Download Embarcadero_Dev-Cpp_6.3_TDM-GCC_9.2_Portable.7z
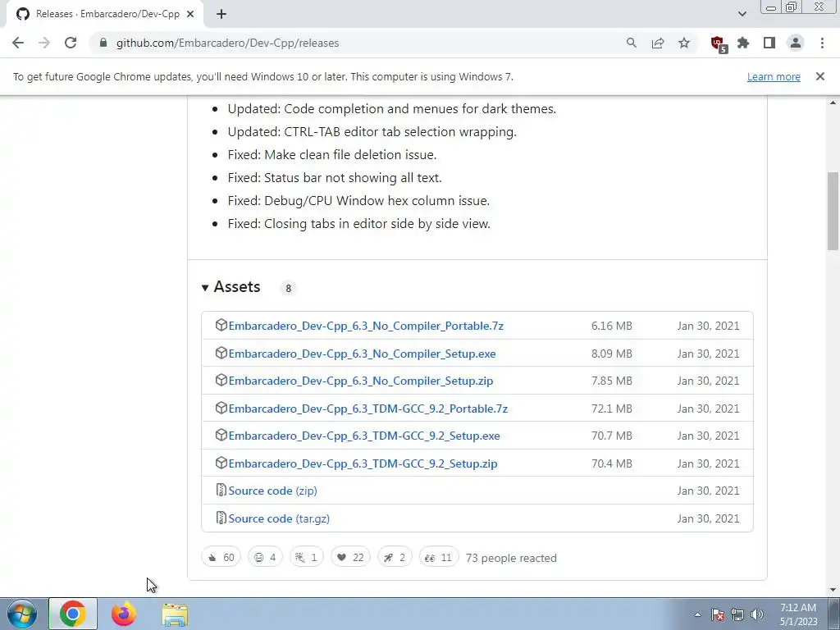Screen dimensions: 840x630 tap(368, 409)
